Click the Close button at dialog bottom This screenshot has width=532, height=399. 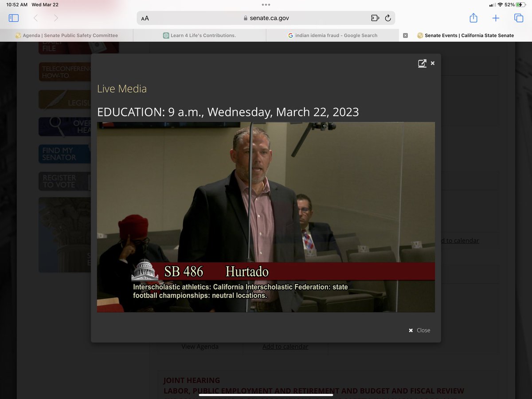(x=419, y=330)
